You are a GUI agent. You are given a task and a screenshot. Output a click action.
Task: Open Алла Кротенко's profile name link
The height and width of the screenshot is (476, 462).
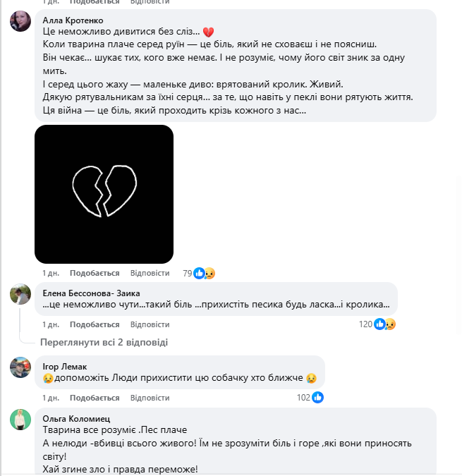(x=74, y=20)
